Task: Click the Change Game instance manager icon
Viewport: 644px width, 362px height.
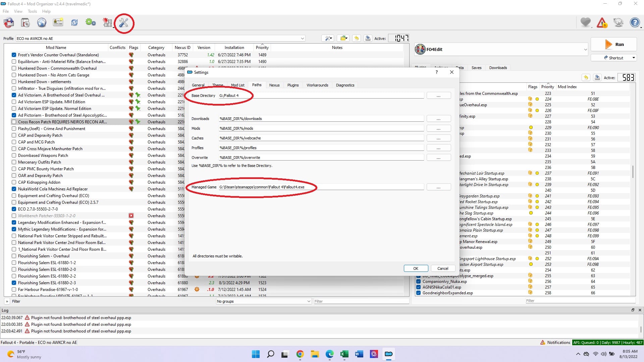Action: (9, 23)
